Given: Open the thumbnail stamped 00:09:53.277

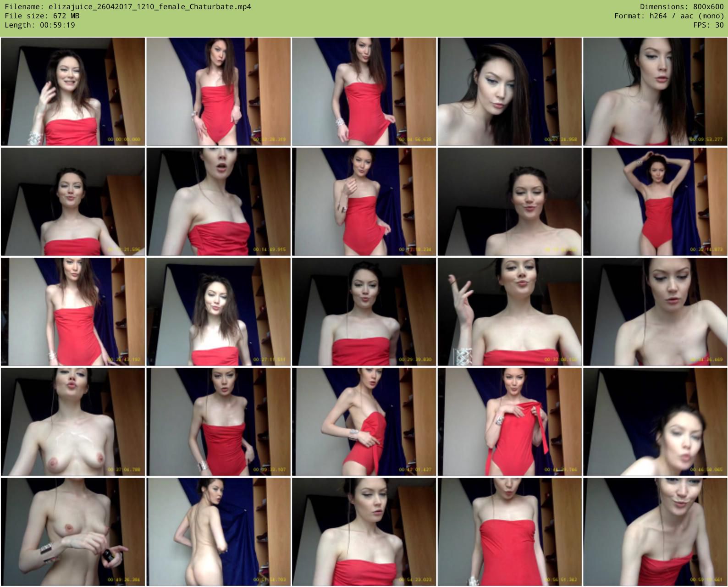Looking at the screenshot, I should click(655, 92).
